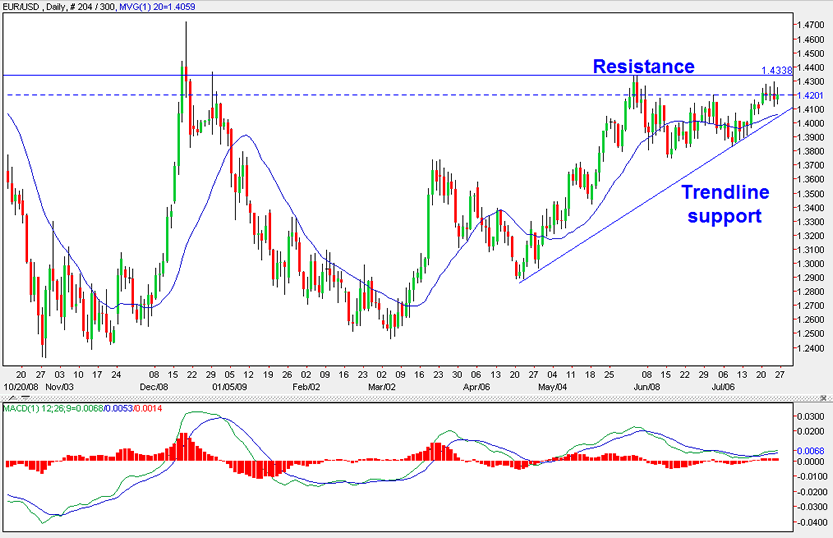Click the Dec/08 date marker

pos(154,385)
